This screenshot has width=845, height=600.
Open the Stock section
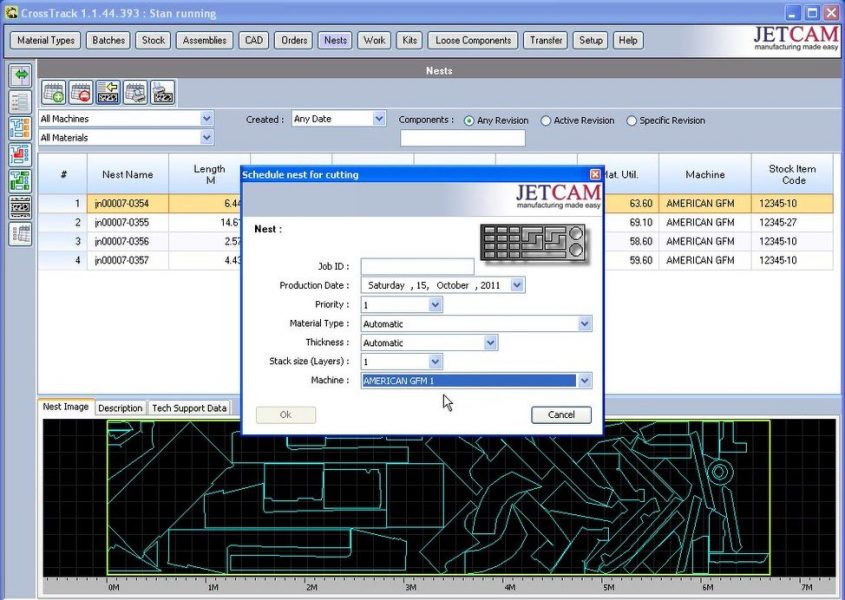153,40
